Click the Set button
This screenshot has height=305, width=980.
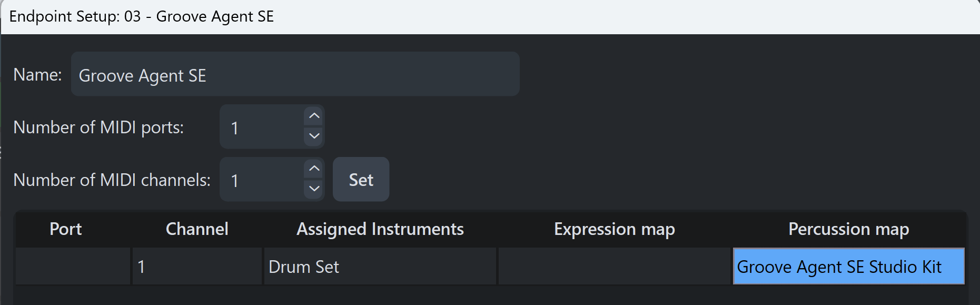tap(361, 180)
